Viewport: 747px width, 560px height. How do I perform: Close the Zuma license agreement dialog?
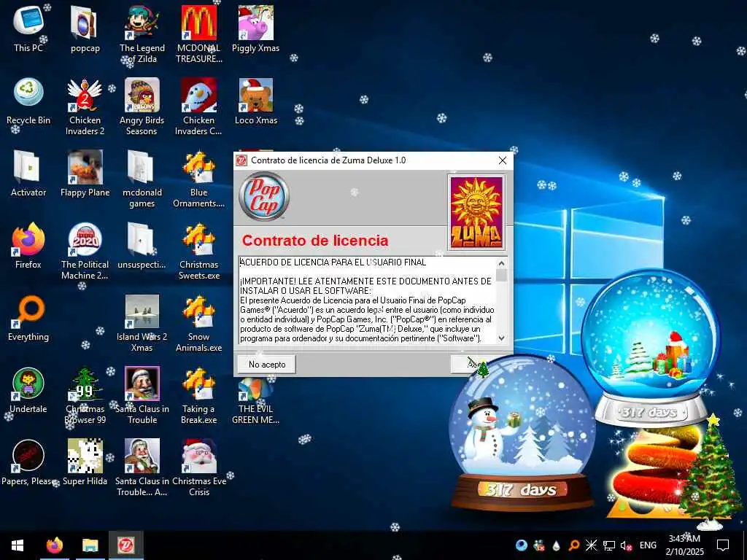tap(502, 160)
